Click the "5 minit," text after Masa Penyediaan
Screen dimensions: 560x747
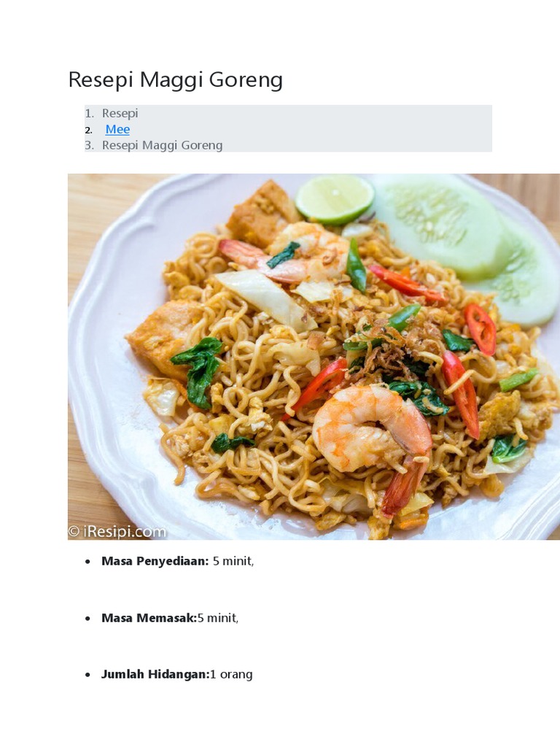233,561
